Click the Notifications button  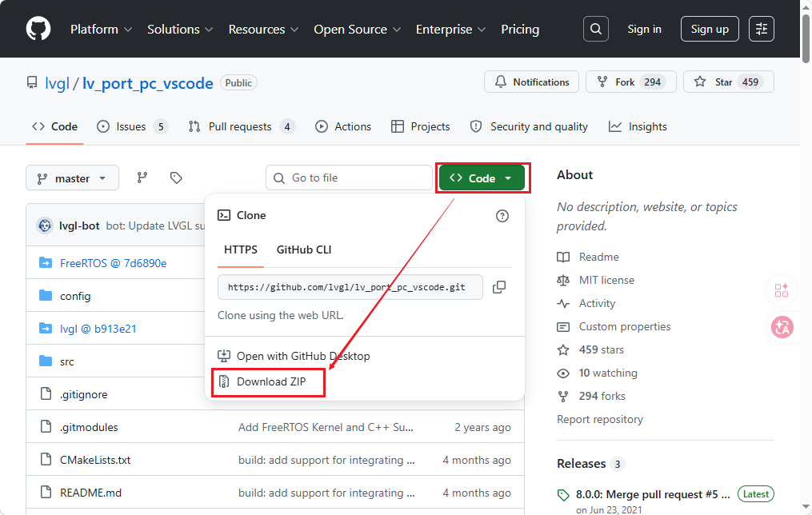click(x=531, y=82)
